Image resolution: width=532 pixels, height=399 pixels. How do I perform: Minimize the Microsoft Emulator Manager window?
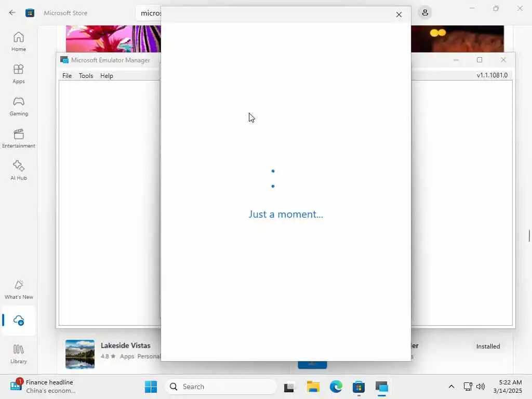(456, 60)
